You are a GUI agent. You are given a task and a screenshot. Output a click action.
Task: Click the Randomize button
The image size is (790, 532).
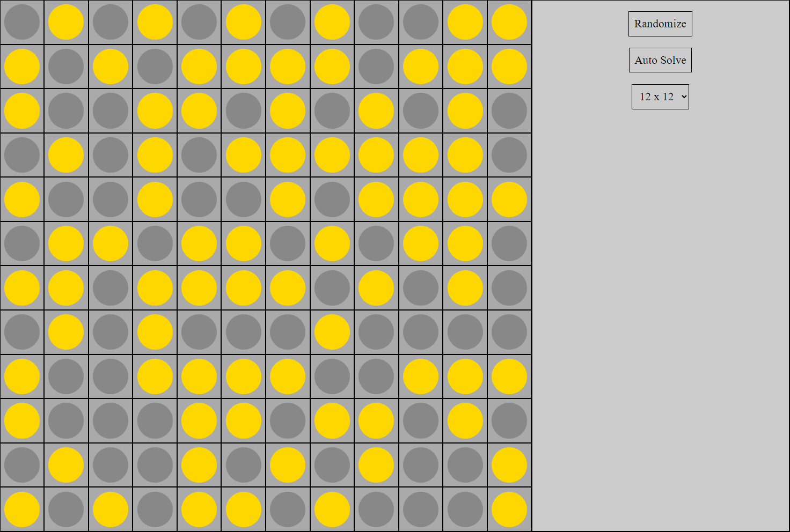click(x=660, y=24)
